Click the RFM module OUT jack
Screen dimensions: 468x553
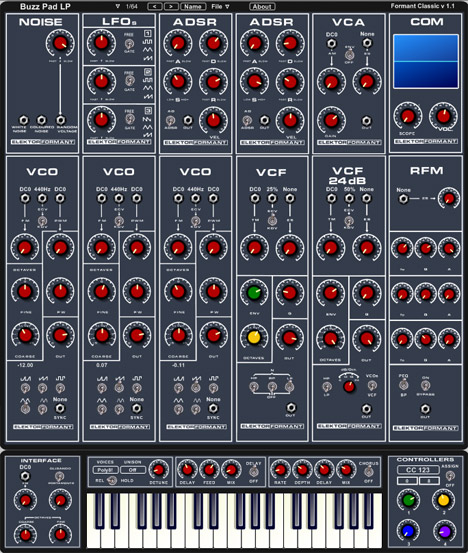pyautogui.click(x=425, y=409)
